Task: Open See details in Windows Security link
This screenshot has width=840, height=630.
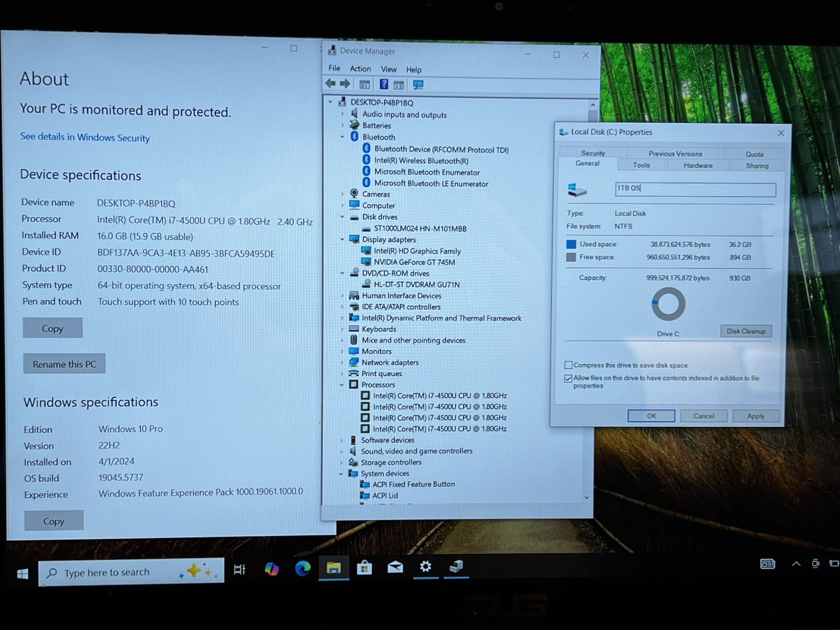Action: (x=85, y=137)
